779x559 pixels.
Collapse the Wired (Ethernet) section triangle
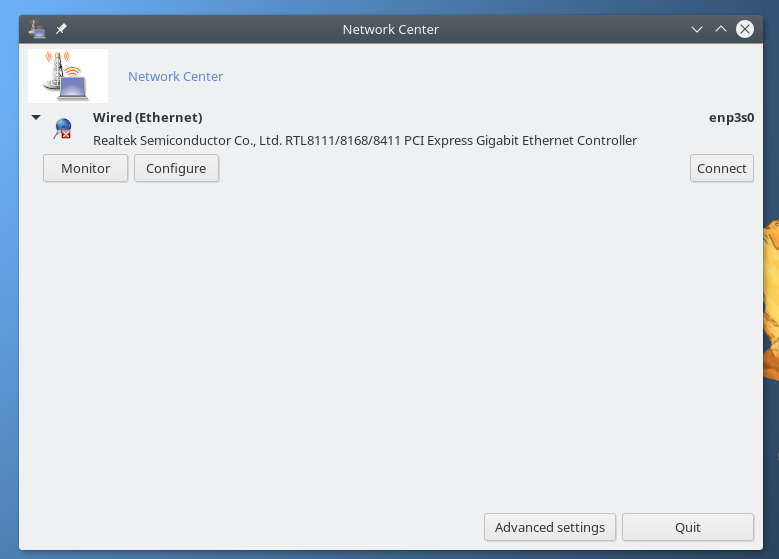[x=36, y=117]
